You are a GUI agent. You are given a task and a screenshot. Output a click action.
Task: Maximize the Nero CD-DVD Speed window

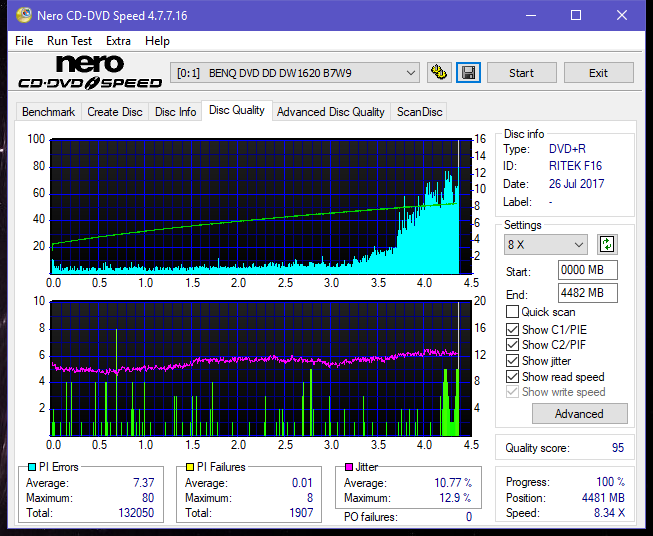point(576,15)
